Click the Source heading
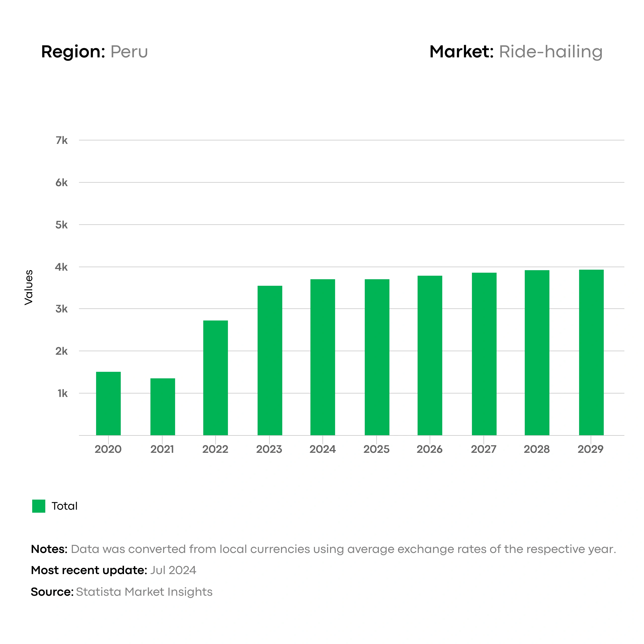This screenshot has height=644, width=644. point(52,592)
